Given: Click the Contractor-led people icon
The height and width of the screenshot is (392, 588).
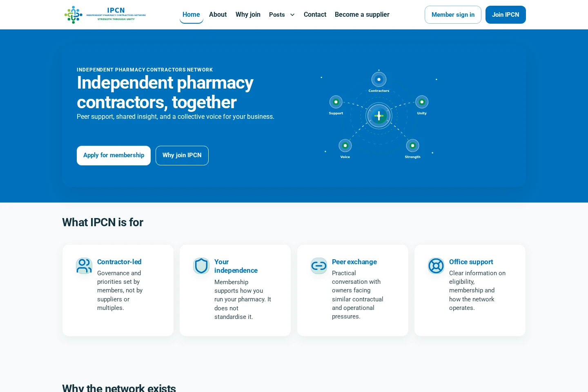Looking at the screenshot, I should click(x=84, y=266).
